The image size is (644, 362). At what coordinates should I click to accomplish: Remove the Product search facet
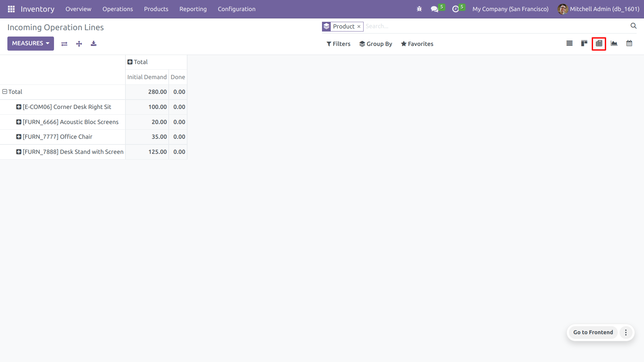pos(359,26)
